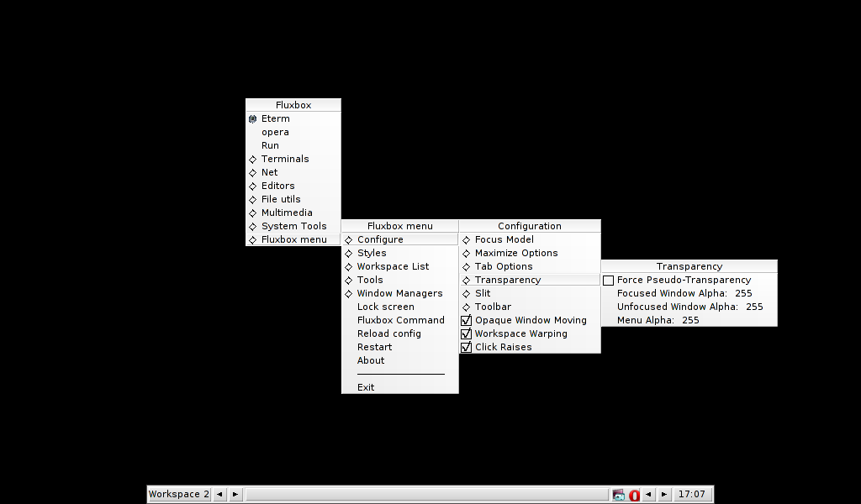Click Restart in the Fluxbox menu
Viewport: 861px width, 504px height.
point(374,347)
